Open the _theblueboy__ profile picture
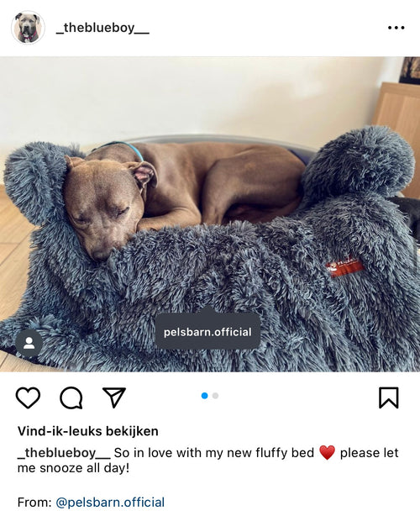 (28, 28)
